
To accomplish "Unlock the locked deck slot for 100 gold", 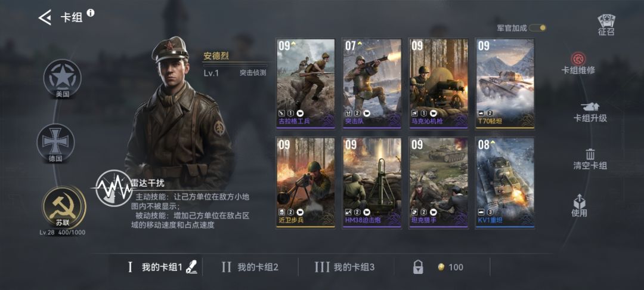I will 438,267.
